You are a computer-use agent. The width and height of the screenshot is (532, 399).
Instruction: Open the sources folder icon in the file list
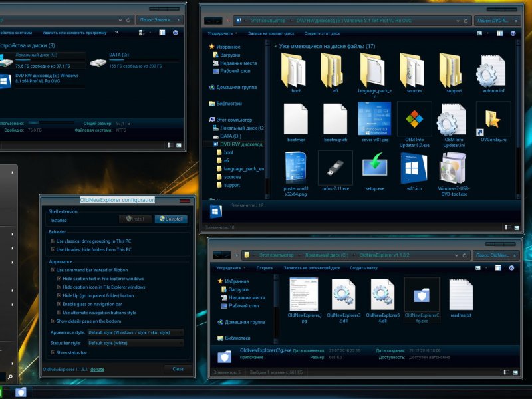[x=412, y=70]
